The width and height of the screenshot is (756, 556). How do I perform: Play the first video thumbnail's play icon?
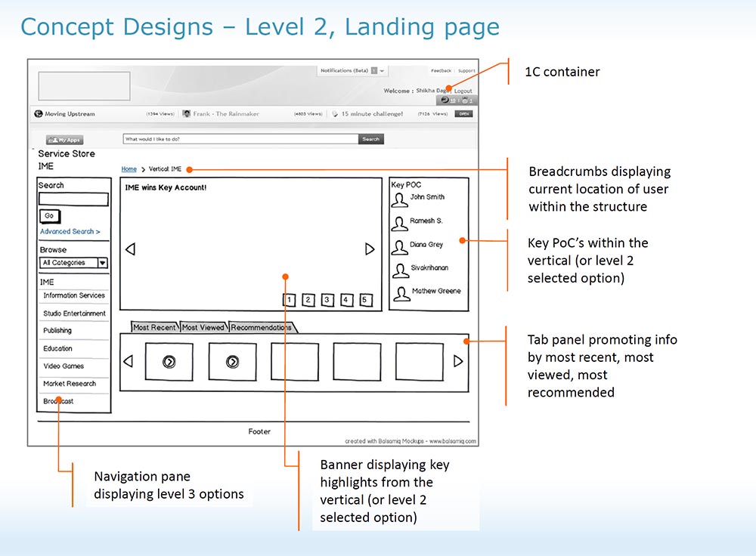(x=169, y=360)
